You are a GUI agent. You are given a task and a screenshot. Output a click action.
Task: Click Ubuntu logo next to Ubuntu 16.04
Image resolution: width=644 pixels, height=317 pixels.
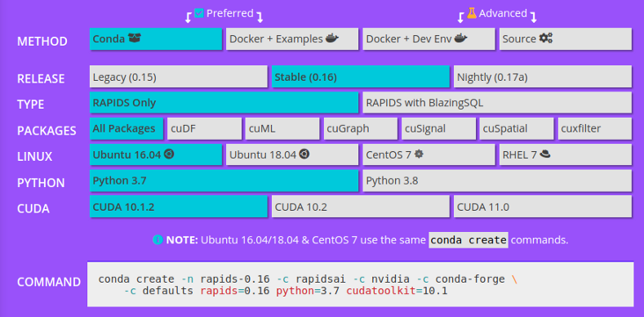tap(169, 154)
